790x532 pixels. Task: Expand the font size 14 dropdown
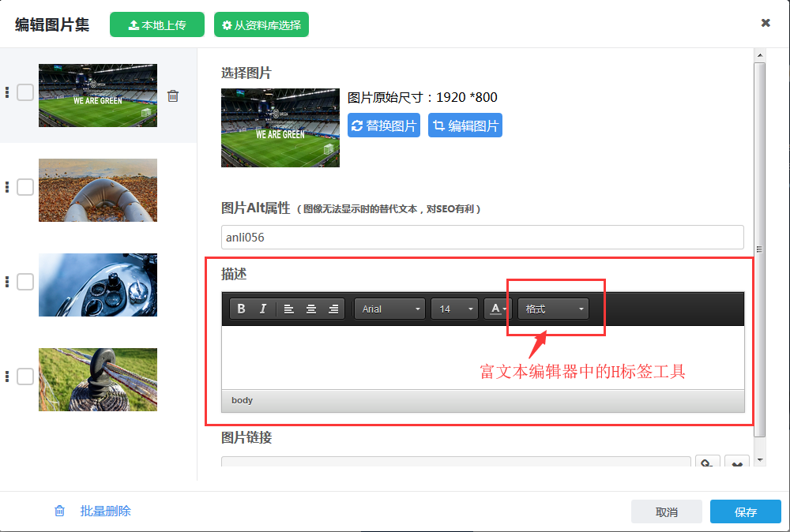click(454, 309)
